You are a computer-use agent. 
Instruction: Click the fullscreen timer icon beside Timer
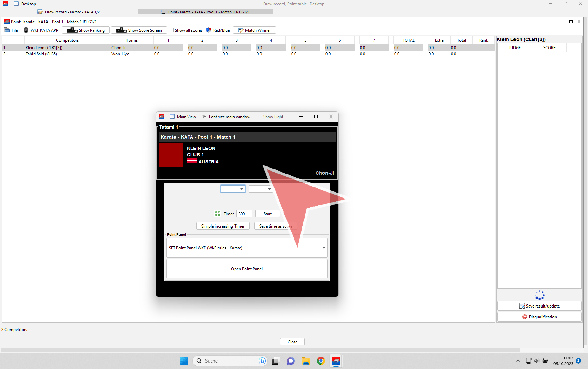pyautogui.click(x=217, y=214)
